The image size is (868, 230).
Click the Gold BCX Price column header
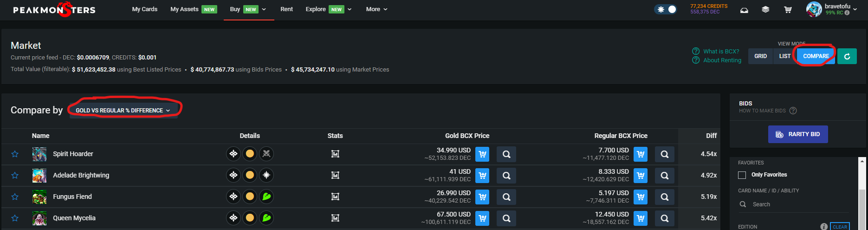tap(467, 136)
